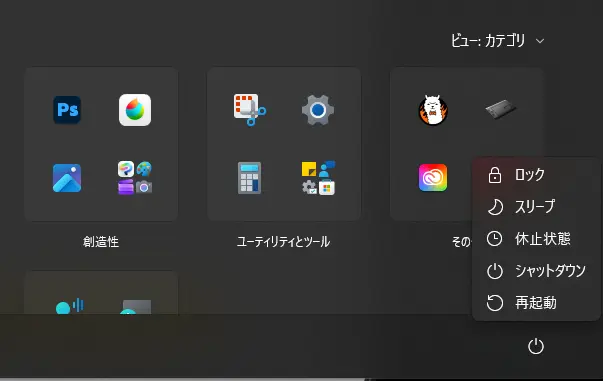Launch the MediBang Paint droplet icon
The height and width of the screenshot is (381, 603).
pyautogui.click(x=135, y=110)
